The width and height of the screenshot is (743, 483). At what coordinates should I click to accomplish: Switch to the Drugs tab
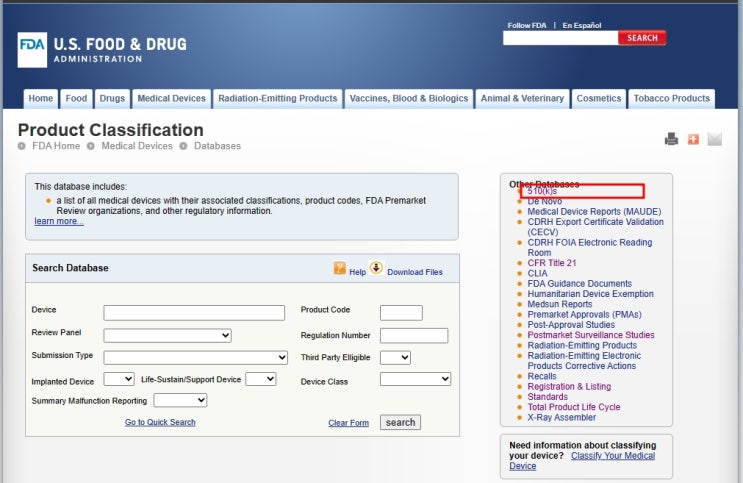coord(112,99)
